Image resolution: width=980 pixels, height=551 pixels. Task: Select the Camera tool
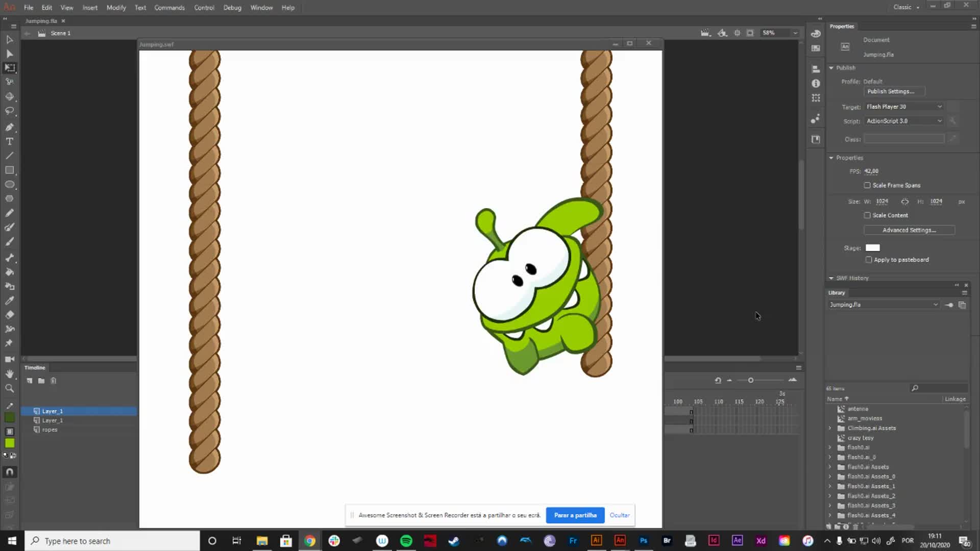click(x=9, y=359)
